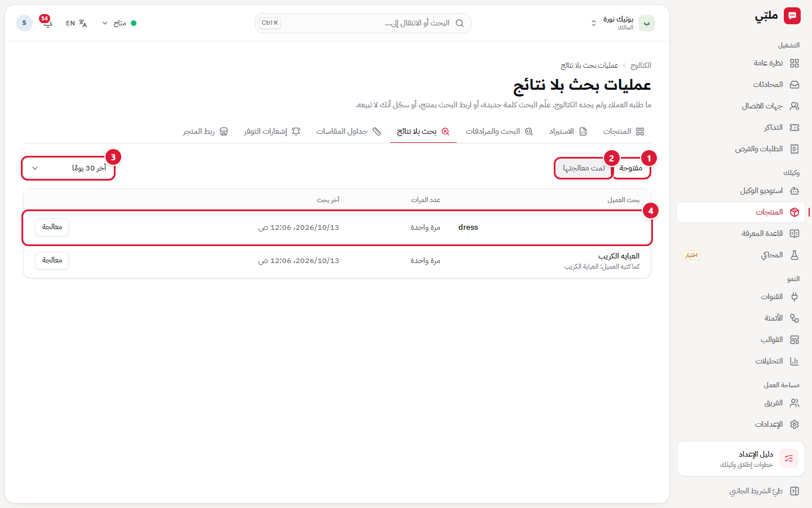
Task: Click the الكتالوج breadcrumb link
Action: 641,65
